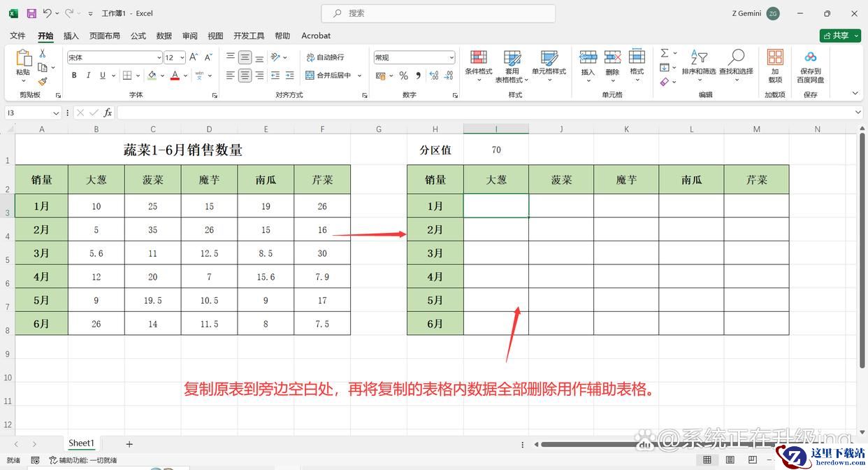Viewport: 868px width, 470px height.
Task: Click the search box in title bar
Action: (438, 13)
